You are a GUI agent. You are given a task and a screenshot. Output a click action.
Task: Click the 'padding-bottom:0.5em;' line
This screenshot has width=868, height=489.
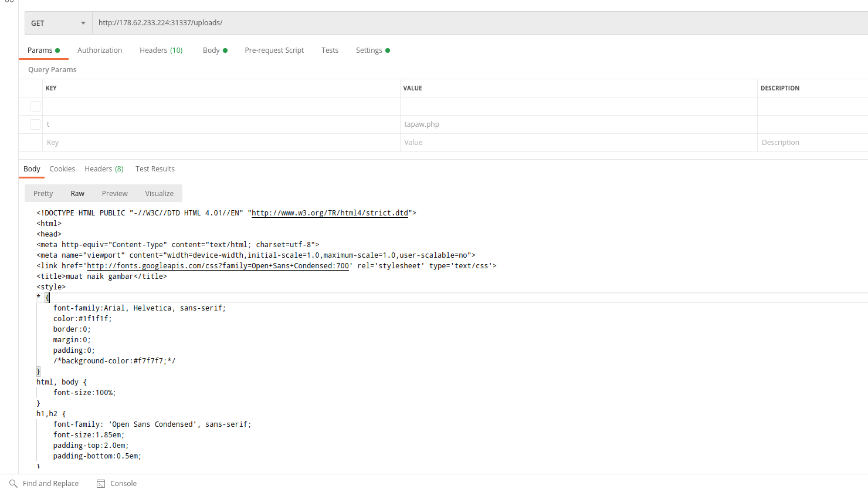pyautogui.click(x=97, y=456)
